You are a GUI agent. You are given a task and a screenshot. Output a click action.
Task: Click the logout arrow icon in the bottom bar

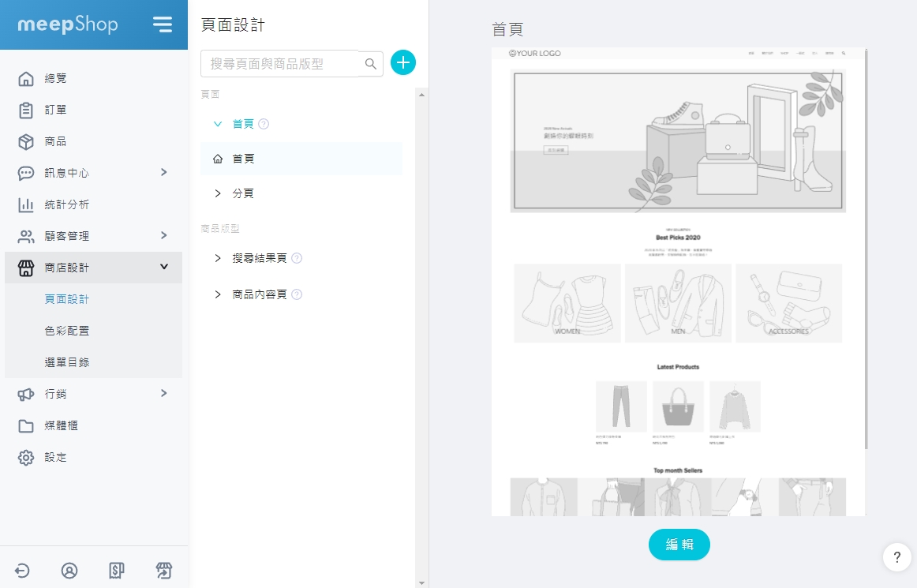click(x=22, y=571)
